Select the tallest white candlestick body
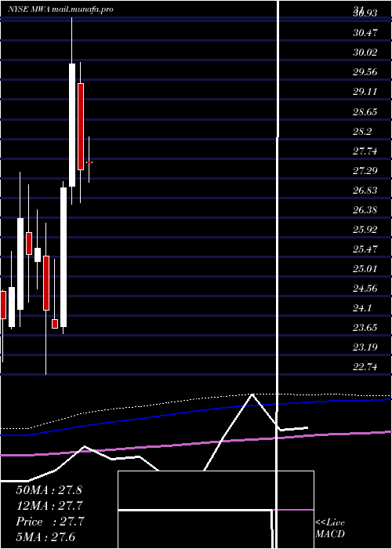Screen dimensions: 392x549 click(x=64, y=257)
